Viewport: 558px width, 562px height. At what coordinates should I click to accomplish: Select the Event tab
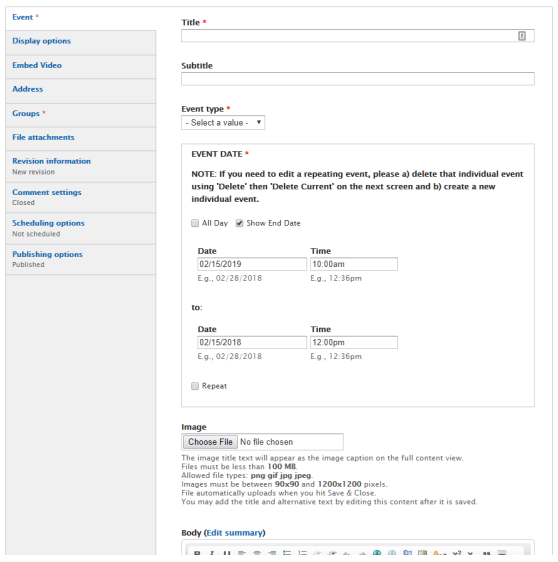(81, 17)
